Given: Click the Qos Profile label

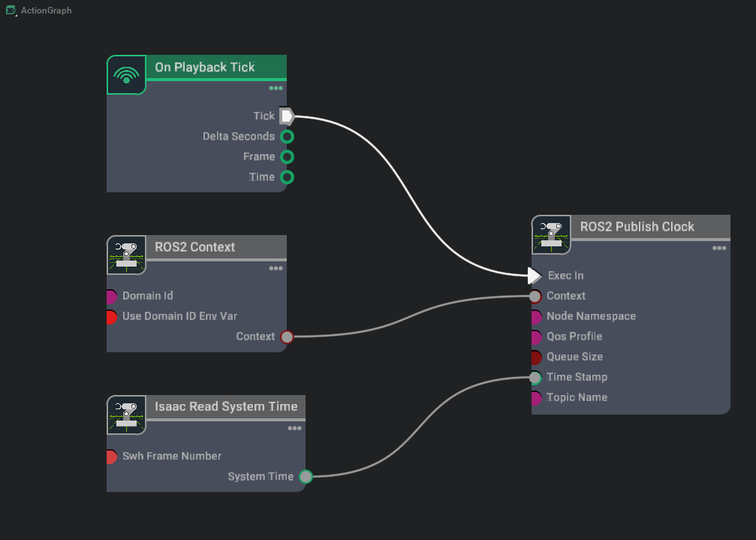Looking at the screenshot, I should [x=574, y=336].
